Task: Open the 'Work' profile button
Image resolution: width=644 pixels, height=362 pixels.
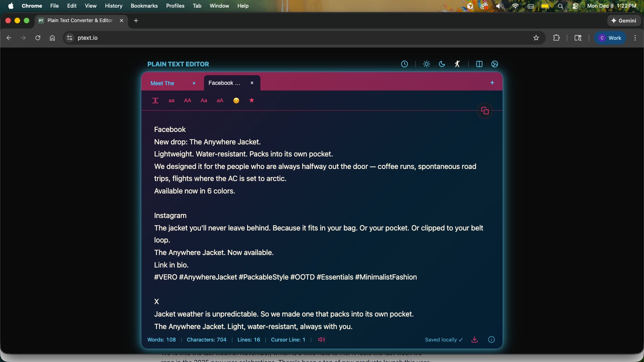Action: (610, 38)
